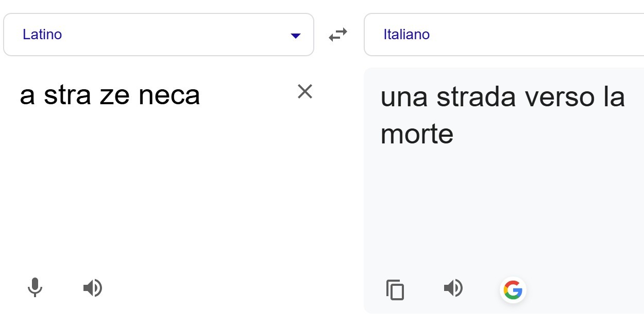Play audio of the Italian translation
Viewport: 644px width, 324px height.
click(x=453, y=288)
